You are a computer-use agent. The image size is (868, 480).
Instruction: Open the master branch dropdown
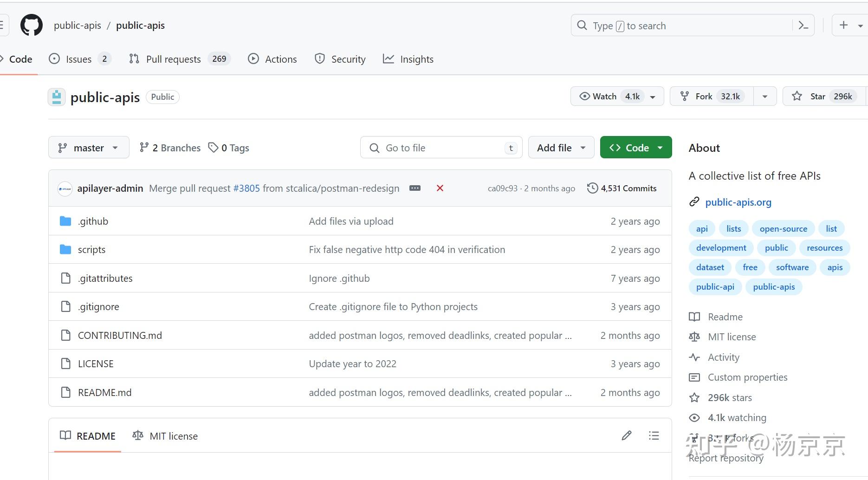(89, 148)
